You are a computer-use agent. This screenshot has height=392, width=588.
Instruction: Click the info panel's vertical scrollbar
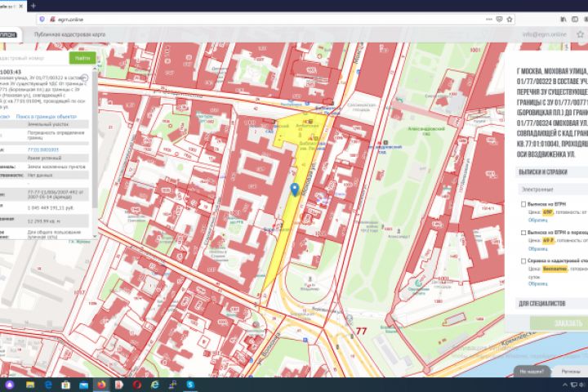pos(95,152)
